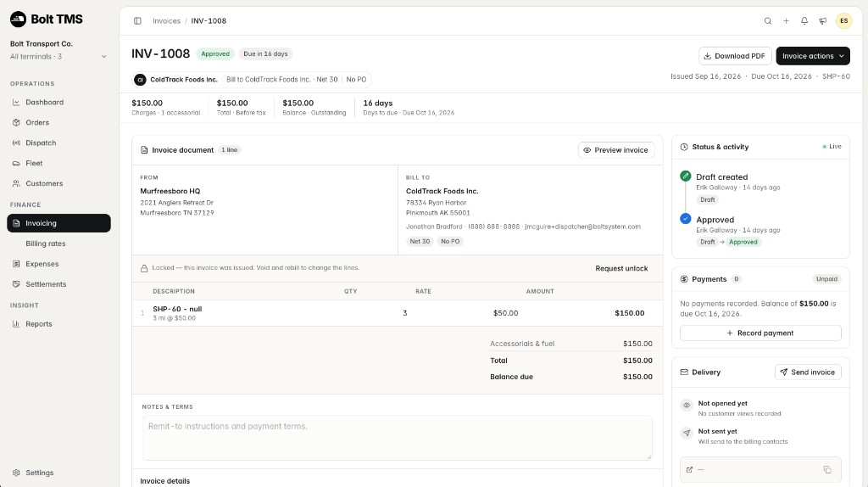Click the SHP-60 - null line item
868x487 pixels.
(x=177, y=309)
